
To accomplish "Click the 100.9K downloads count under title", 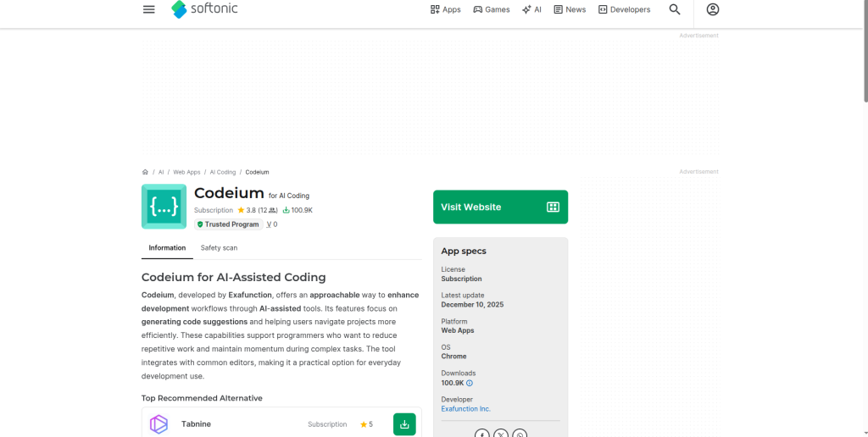I will click(298, 210).
